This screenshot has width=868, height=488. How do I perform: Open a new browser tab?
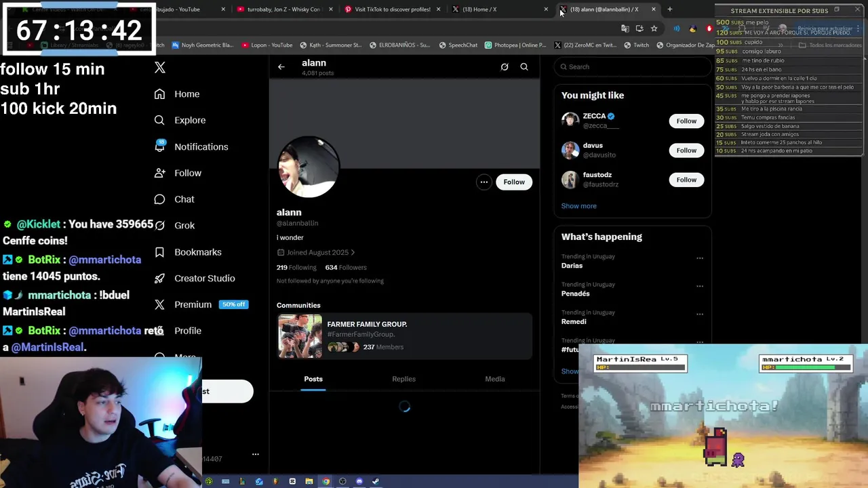670,9
